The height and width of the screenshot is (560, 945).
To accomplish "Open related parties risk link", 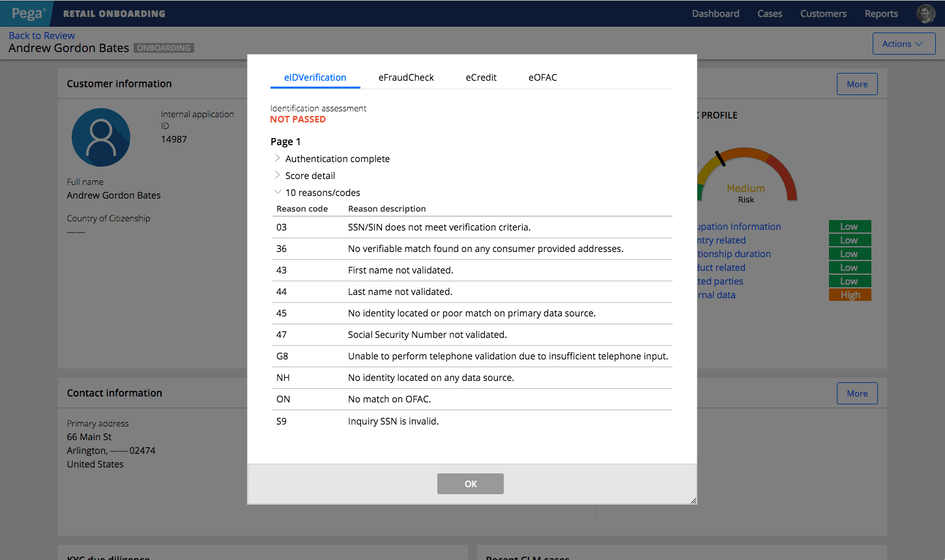I will (720, 281).
